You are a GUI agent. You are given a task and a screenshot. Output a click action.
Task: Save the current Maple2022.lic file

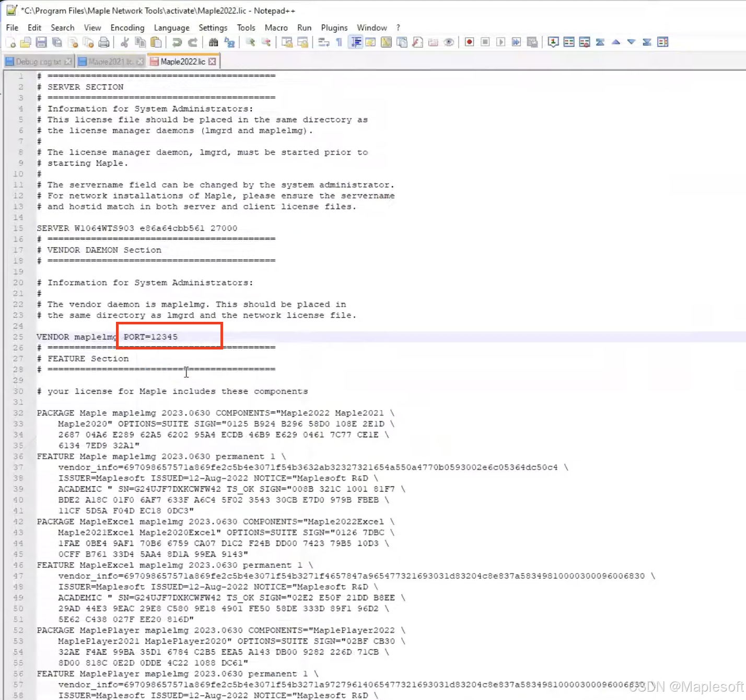coord(41,42)
